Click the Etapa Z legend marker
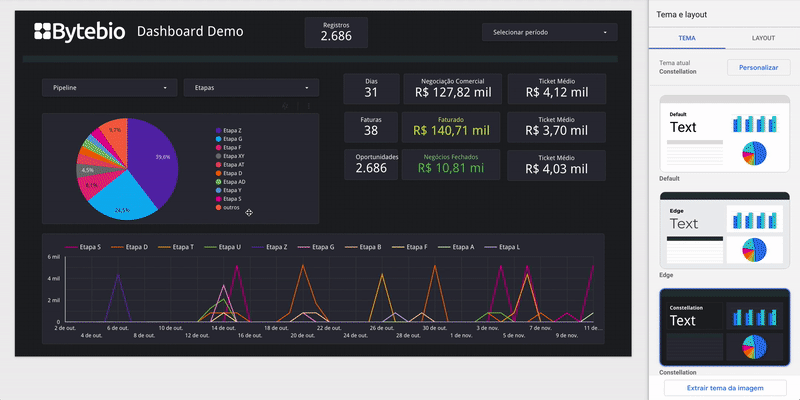This screenshot has height=400, width=800. point(218,130)
